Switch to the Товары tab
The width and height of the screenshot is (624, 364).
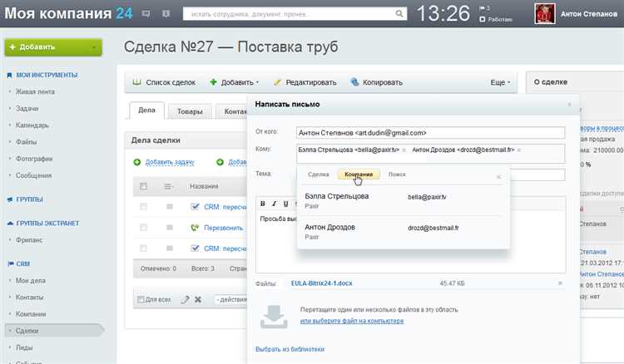[190, 111]
